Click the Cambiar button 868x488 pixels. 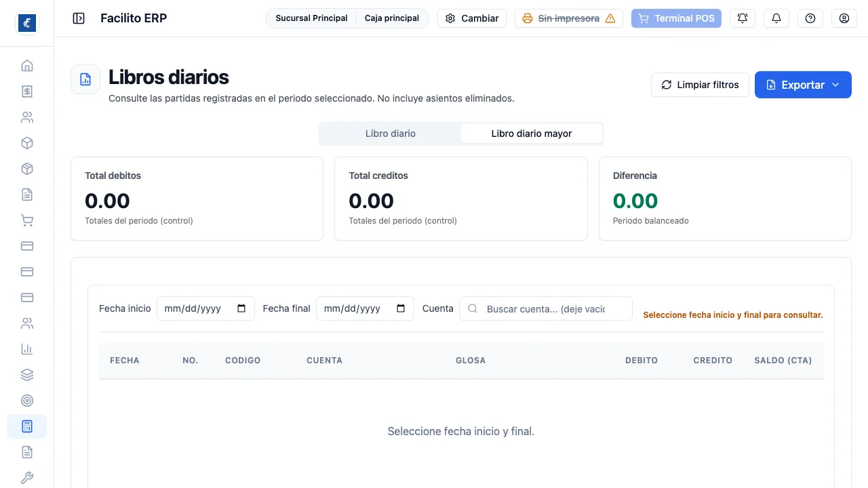click(x=472, y=18)
